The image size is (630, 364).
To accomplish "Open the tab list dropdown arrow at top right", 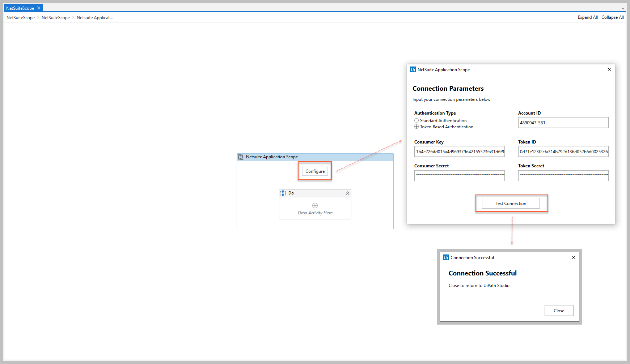I will pos(623,8).
